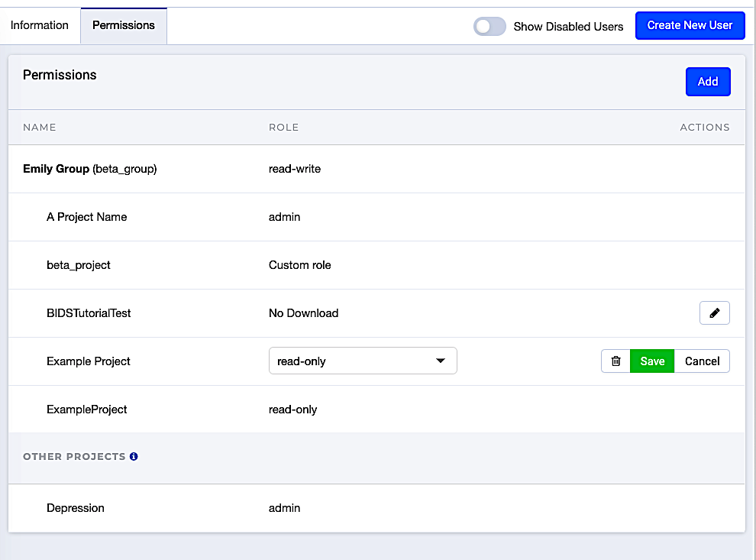Screen dimensions: 756x560
Task: Save the Example Project role change
Action: (652, 361)
